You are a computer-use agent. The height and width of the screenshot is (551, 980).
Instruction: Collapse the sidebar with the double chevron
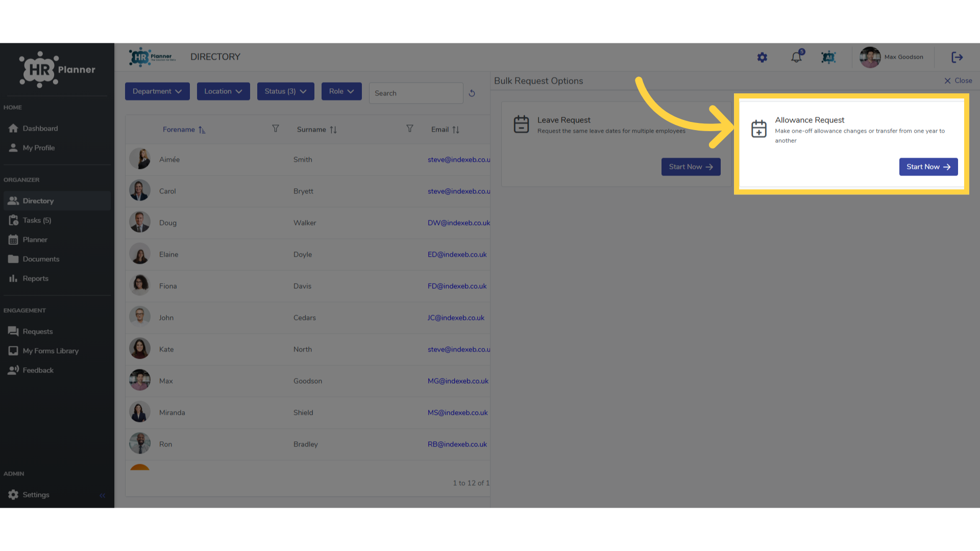click(x=102, y=495)
